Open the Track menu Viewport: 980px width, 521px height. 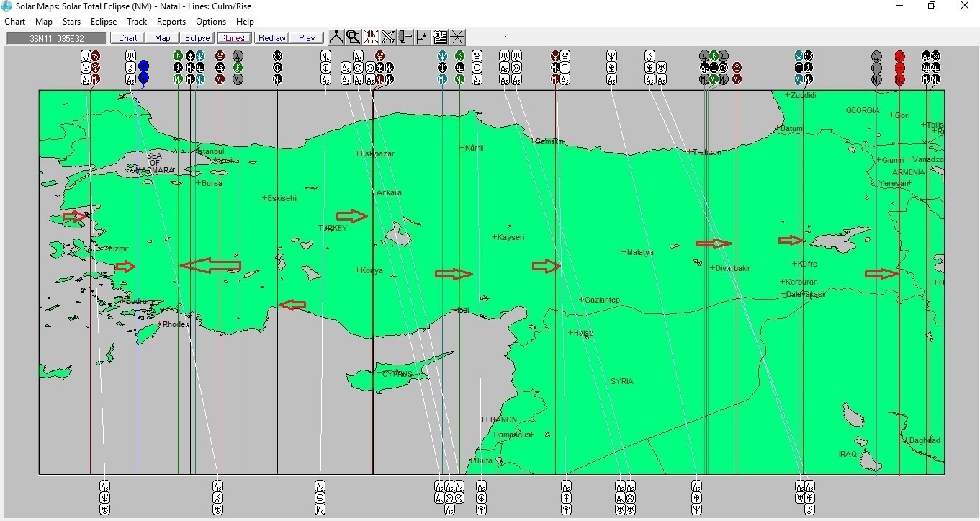pos(137,22)
